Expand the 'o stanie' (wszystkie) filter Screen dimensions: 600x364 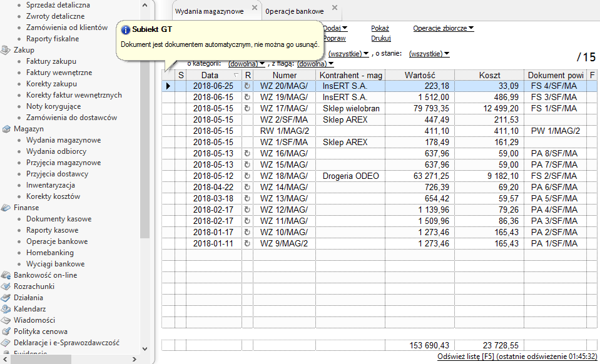pos(429,54)
